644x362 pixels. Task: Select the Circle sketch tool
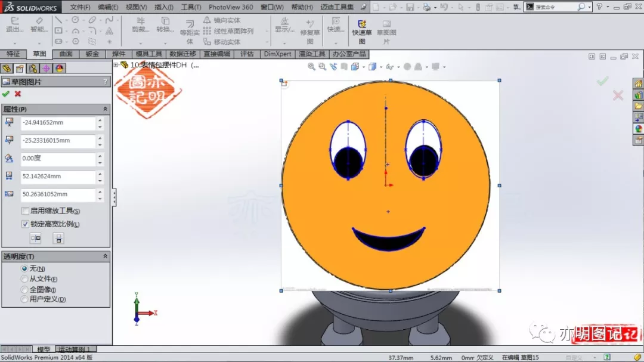[75, 20]
